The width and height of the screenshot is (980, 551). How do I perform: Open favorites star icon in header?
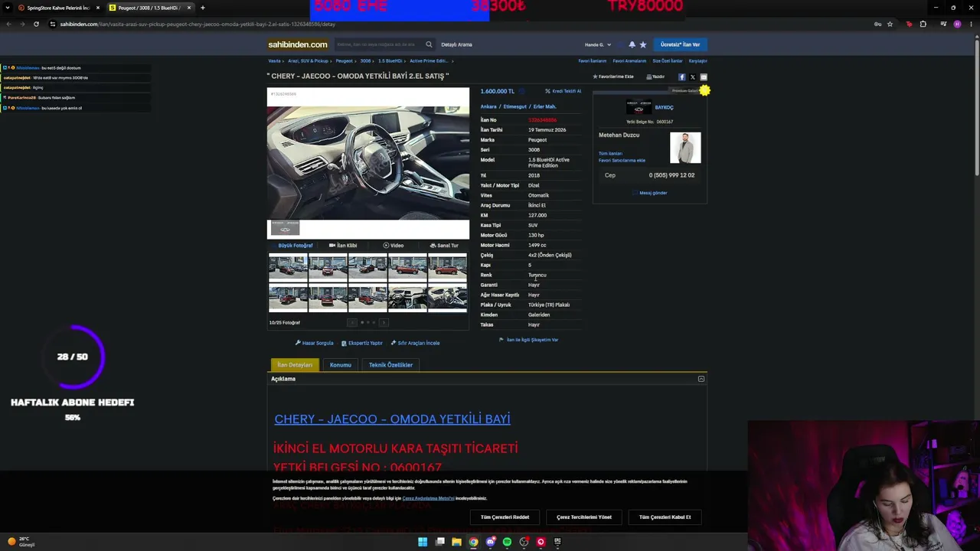[x=643, y=44]
